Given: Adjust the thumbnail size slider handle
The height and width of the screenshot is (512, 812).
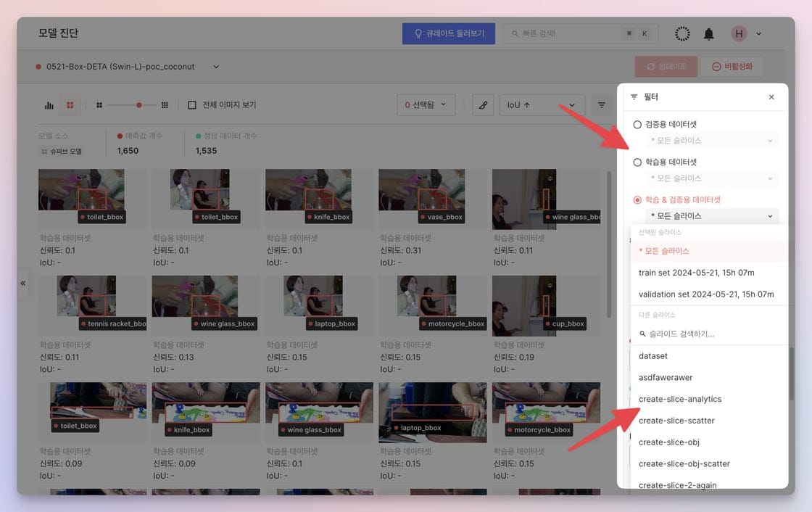Looking at the screenshot, I should (x=138, y=105).
